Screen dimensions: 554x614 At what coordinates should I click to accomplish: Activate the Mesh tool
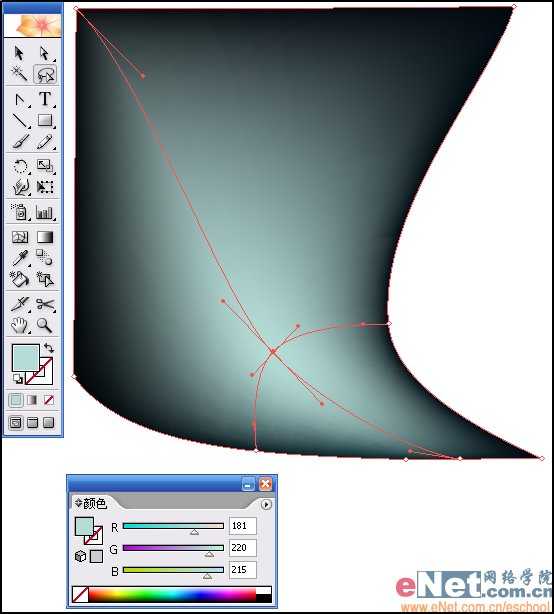pyautogui.click(x=19, y=237)
